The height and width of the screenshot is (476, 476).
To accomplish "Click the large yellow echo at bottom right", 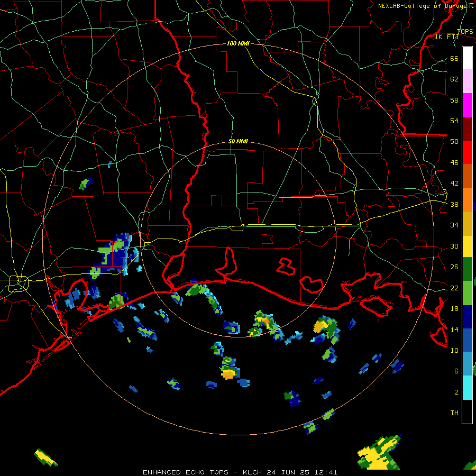I will coord(377,454).
